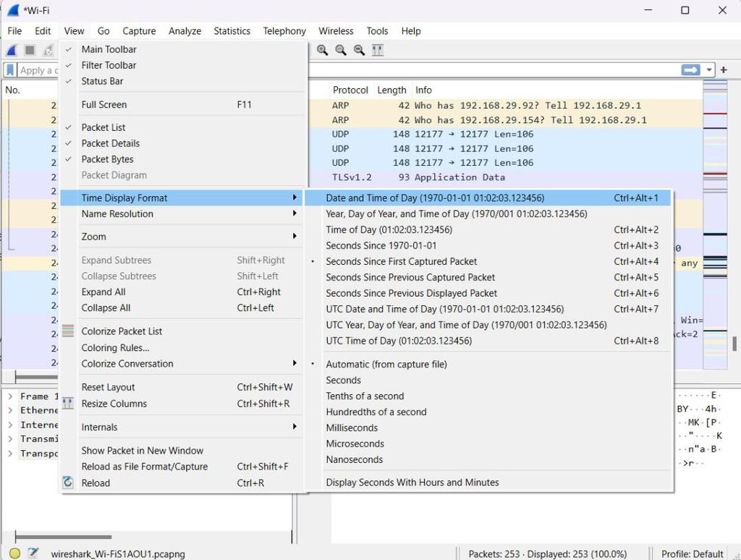This screenshot has width=741, height=560.
Task: Click the resize columns toolbar icon
Action: tap(378, 50)
